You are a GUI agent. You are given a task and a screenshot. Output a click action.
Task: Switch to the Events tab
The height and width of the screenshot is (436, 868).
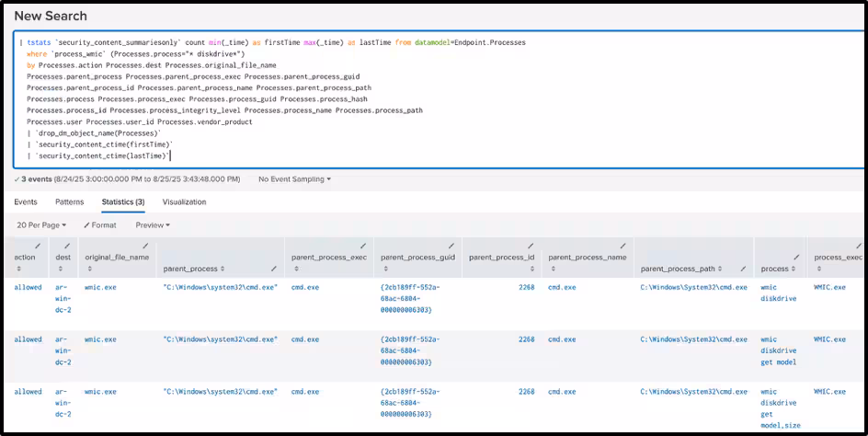[x=26, y=201]
